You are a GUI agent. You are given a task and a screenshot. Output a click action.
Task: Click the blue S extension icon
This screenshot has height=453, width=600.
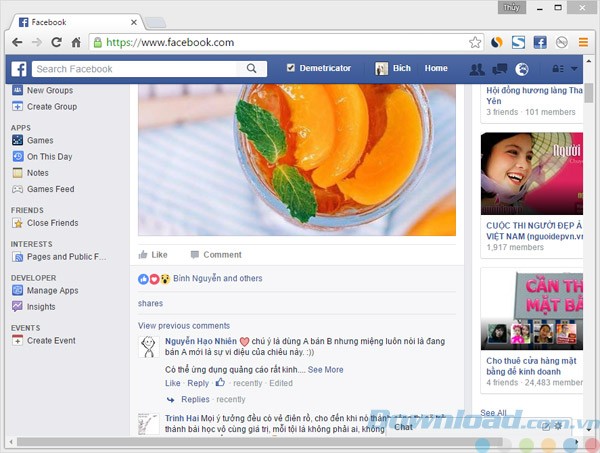click(x=518, y=42)
